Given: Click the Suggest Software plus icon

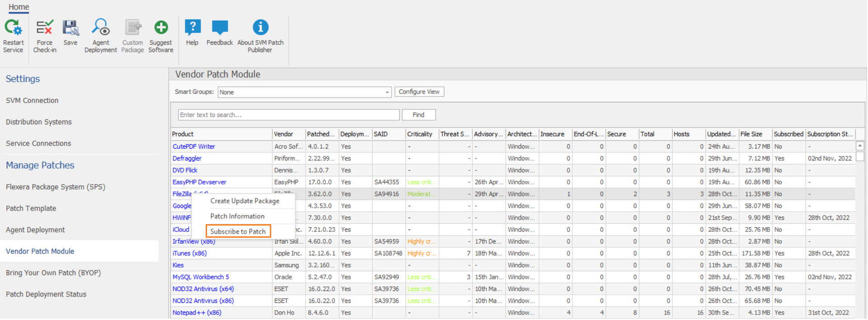Looking at the screenshot, I should point(161,28).
